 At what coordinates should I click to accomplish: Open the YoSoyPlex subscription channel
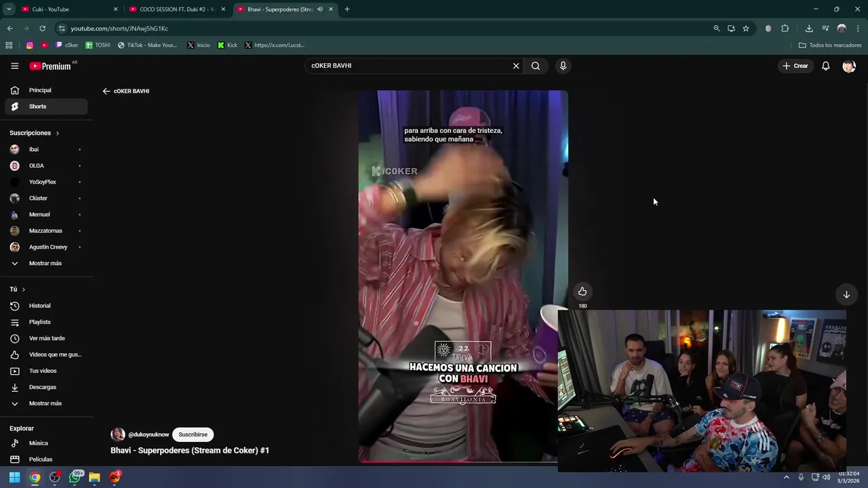pos(46,182)
